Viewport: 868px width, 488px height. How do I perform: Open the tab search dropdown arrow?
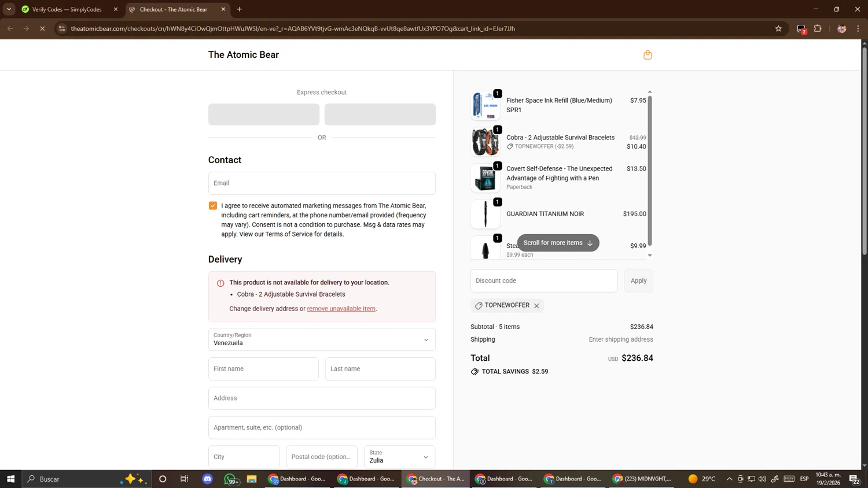[9, 9]
